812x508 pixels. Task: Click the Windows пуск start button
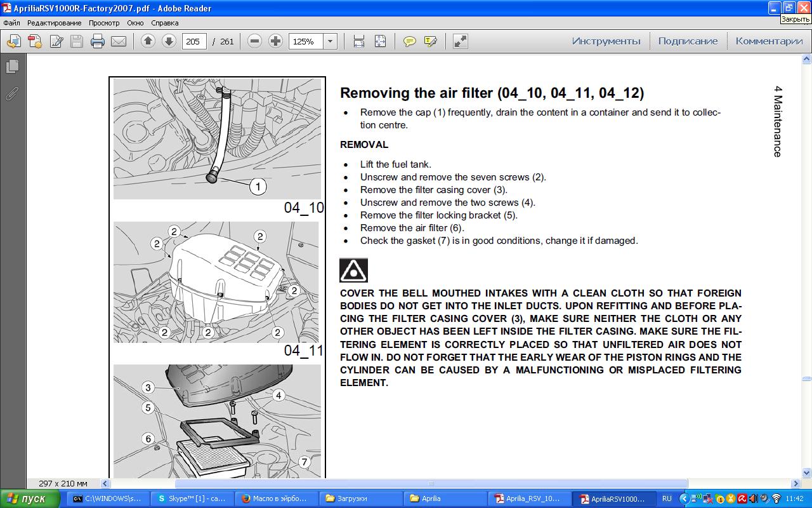coord(30,499)
